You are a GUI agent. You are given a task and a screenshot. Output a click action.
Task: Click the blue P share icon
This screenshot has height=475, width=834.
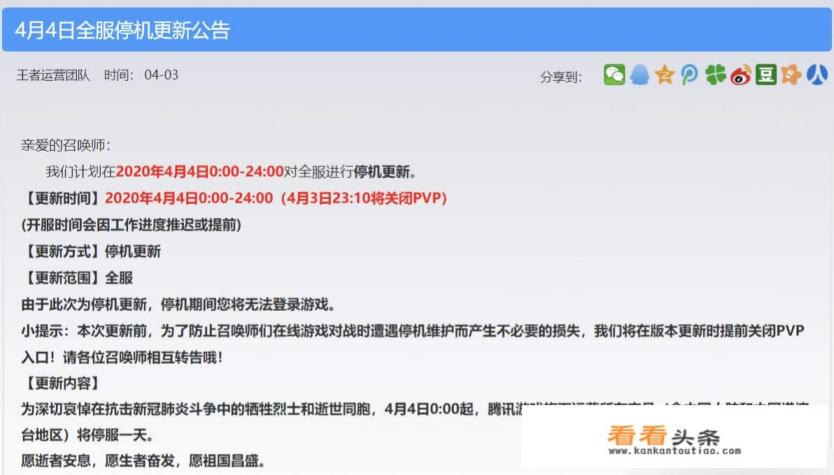(689, 75)
